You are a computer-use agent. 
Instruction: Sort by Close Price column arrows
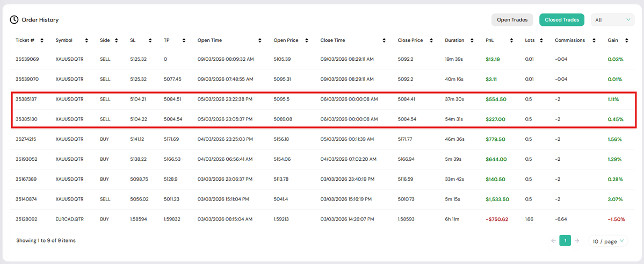[x=432, y=40]
